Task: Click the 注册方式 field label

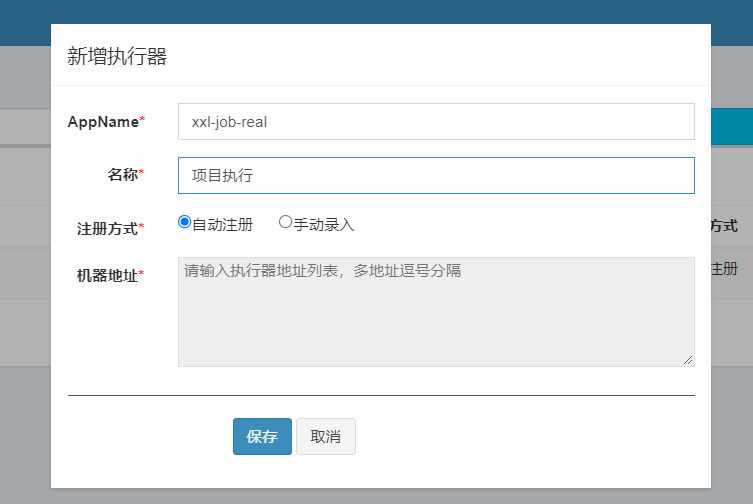Action: [107, 228]
